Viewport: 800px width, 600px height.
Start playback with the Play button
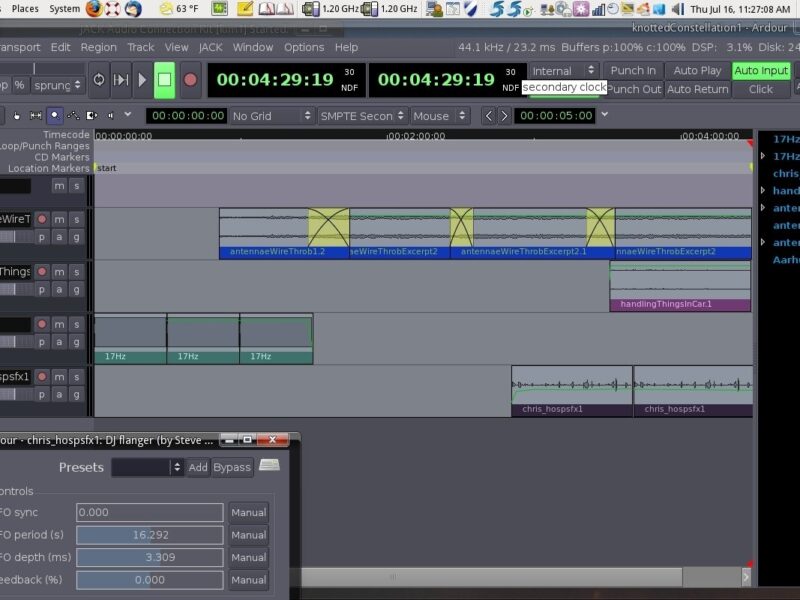click(x=142, y=80)
